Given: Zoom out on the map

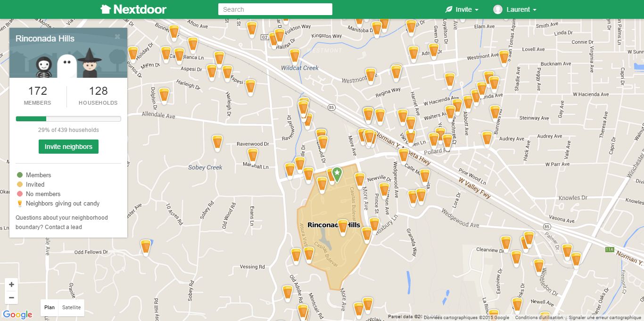Looking at the screenshot, I should pos(11,298).
